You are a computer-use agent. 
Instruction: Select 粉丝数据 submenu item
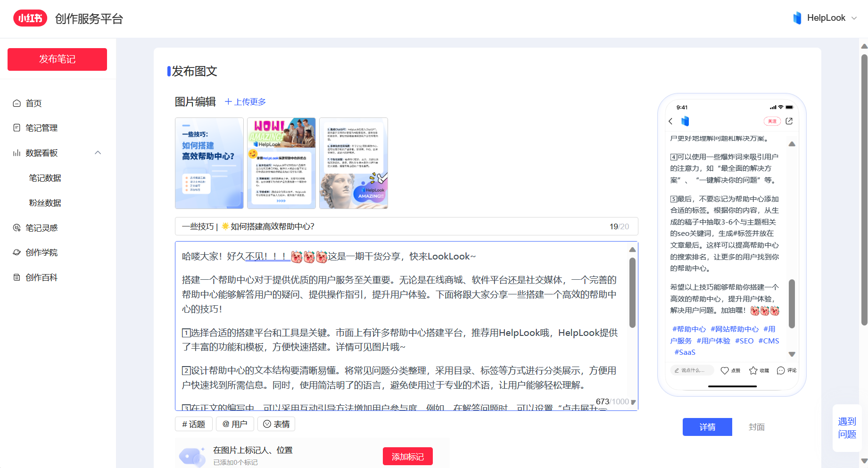coord(45,203)
